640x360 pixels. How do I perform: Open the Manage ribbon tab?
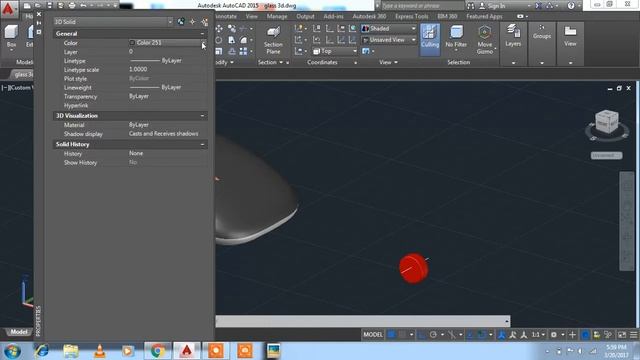tap(277, 16)
